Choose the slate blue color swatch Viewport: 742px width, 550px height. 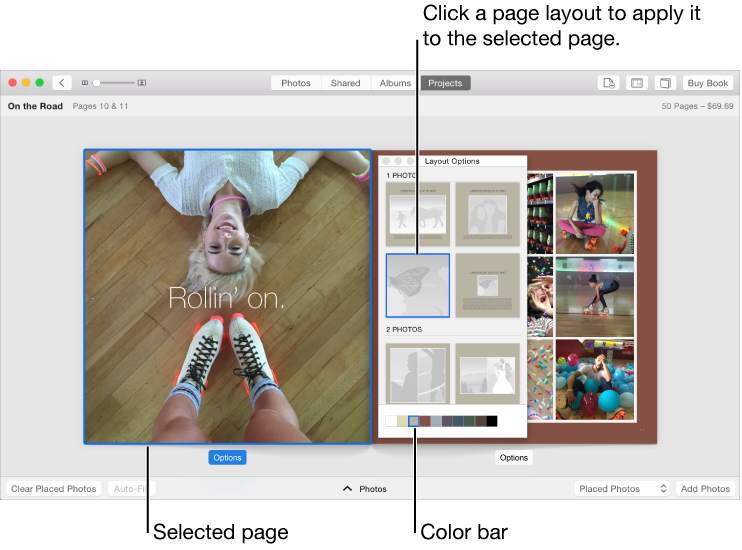tap(458, 421)
